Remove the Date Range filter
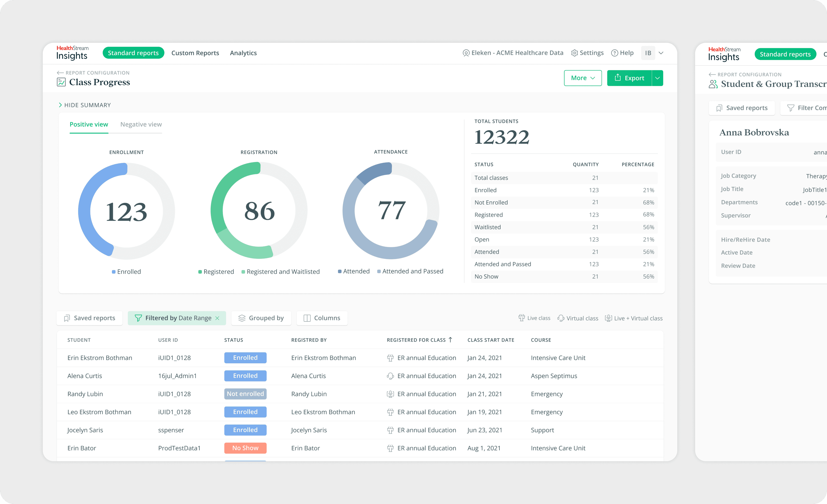This screenshot has height=504, width=827. pos(217,318)
